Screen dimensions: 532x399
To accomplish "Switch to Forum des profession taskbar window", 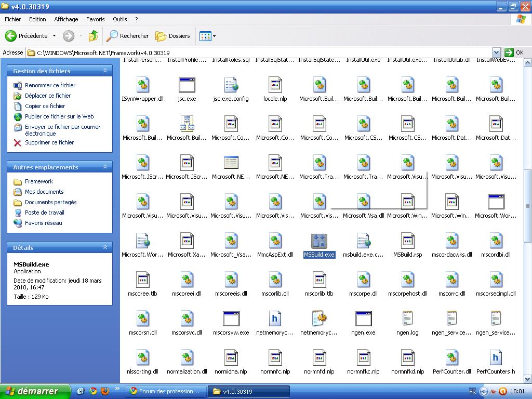I will (x=165, y=391).
